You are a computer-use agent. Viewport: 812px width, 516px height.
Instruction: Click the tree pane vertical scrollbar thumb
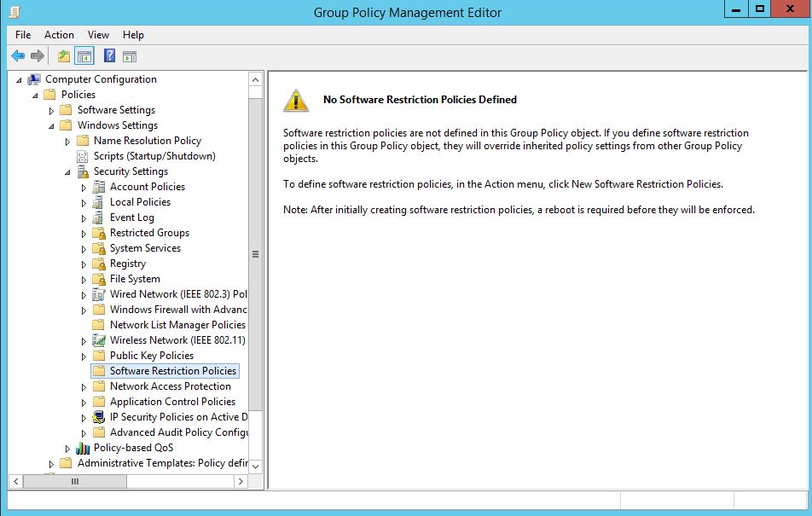click(255, 254)
